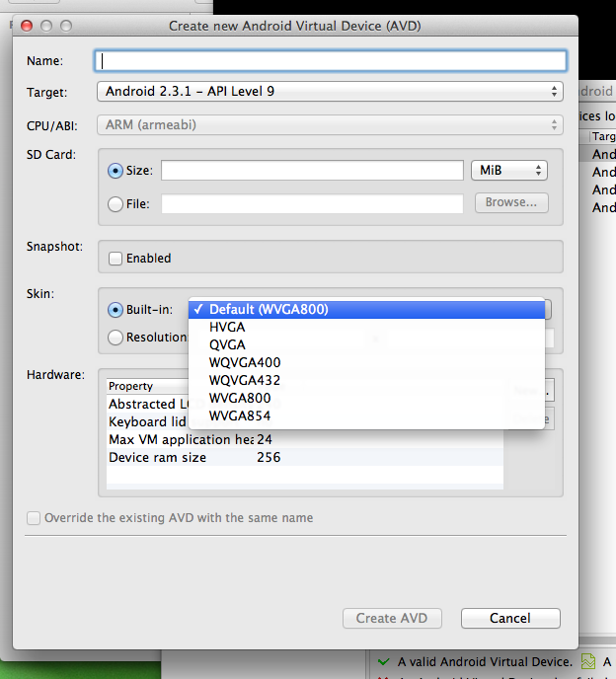Choose WVGA854 from the skin list
The image size is (616, 679).
point(366,416)
